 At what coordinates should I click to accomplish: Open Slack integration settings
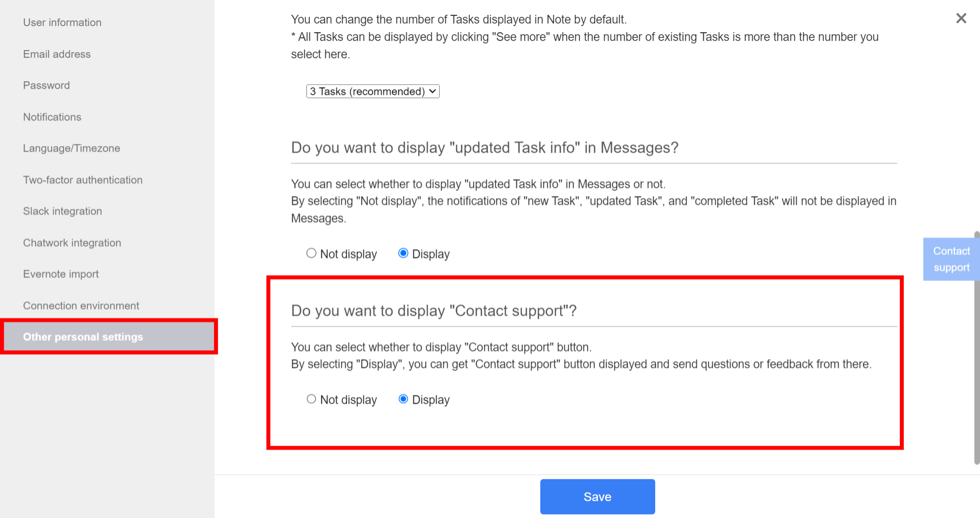(x=62, y=211)
